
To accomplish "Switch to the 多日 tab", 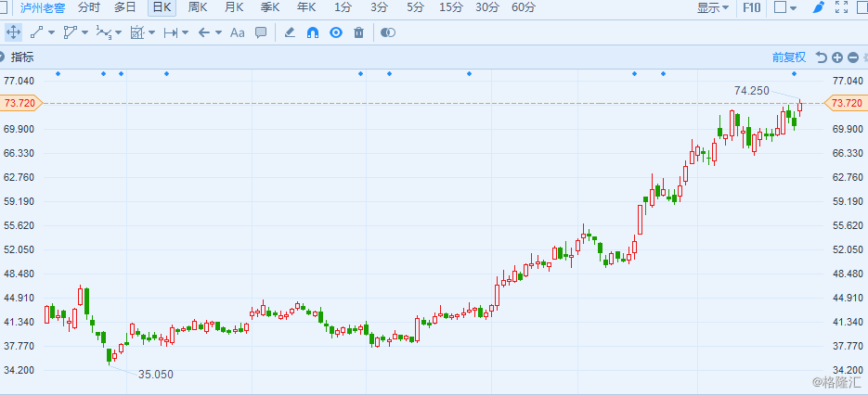I will point(125,7).
